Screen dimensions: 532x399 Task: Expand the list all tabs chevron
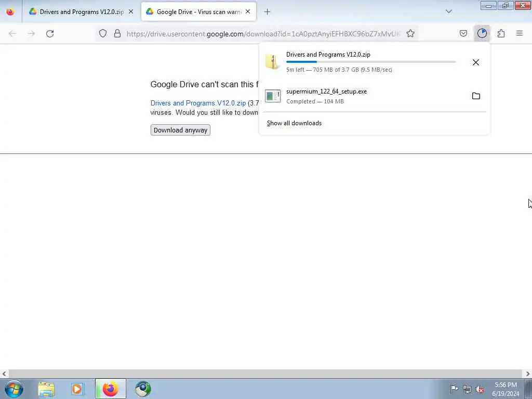449,11
